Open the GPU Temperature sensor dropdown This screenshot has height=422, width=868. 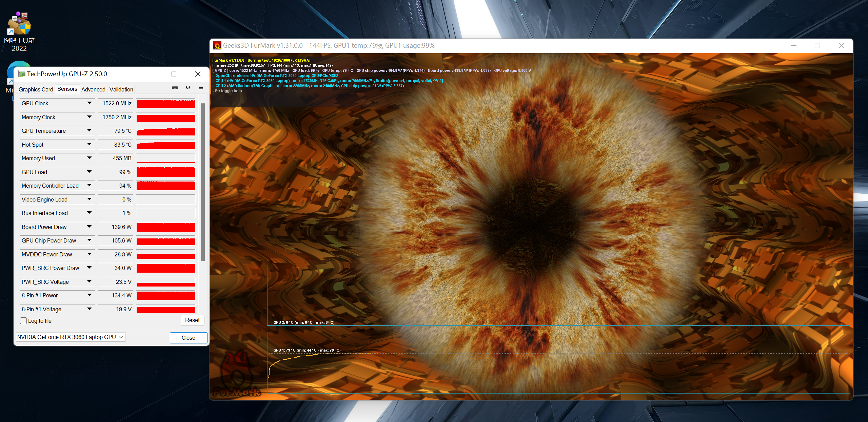89,130
